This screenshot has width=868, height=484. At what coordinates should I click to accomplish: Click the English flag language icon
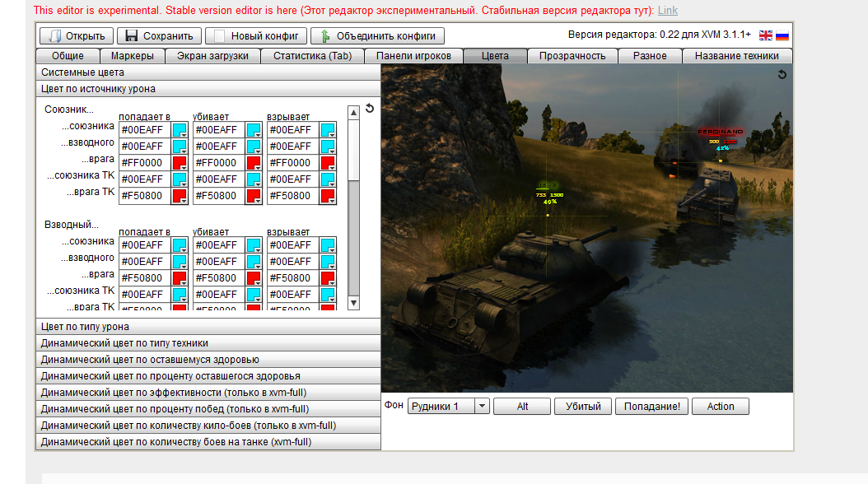(x=766, y=35)
